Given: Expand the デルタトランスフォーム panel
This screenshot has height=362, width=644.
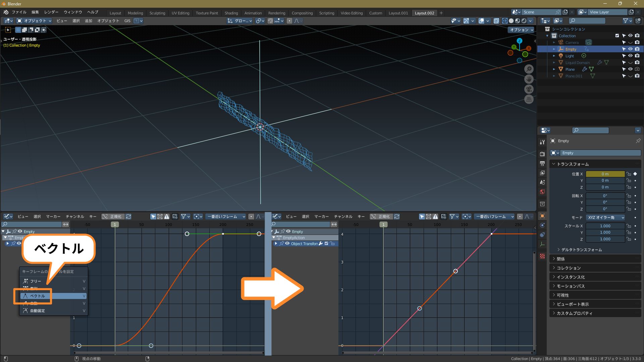Looking at the screenshot, I should coord(581,250).
